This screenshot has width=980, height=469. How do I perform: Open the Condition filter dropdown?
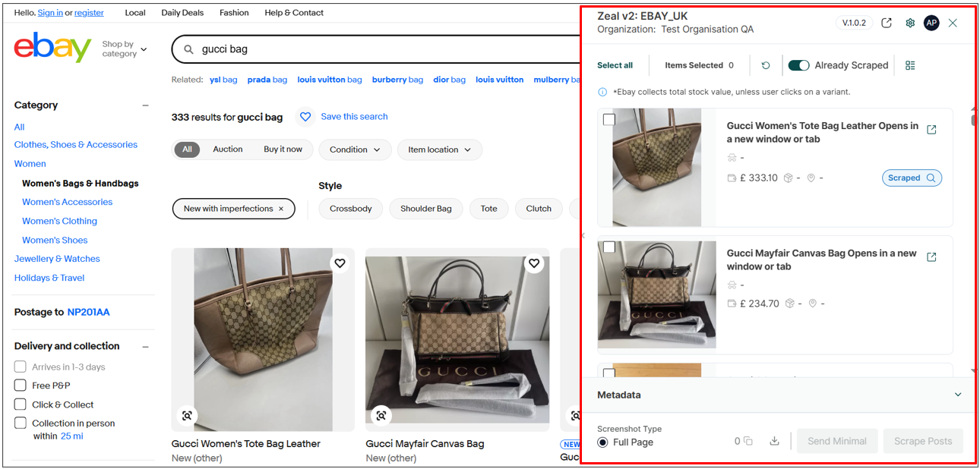coord(355,150)
